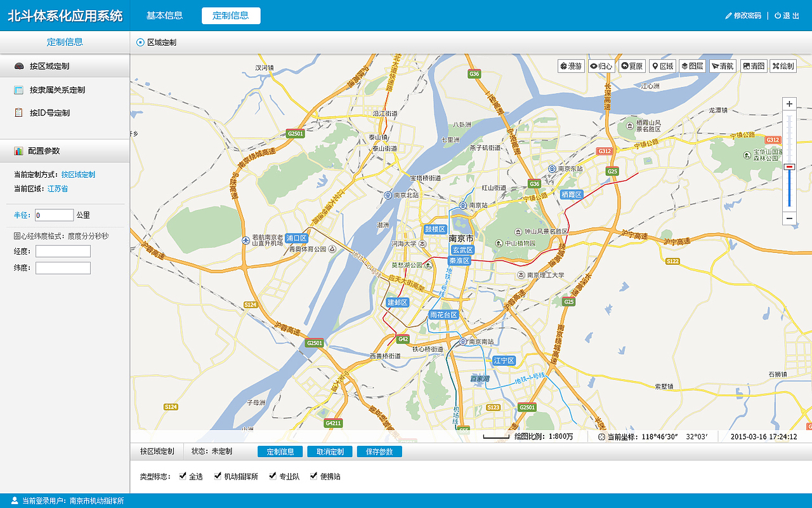Click the 取消定制 button

coord(330,452)
